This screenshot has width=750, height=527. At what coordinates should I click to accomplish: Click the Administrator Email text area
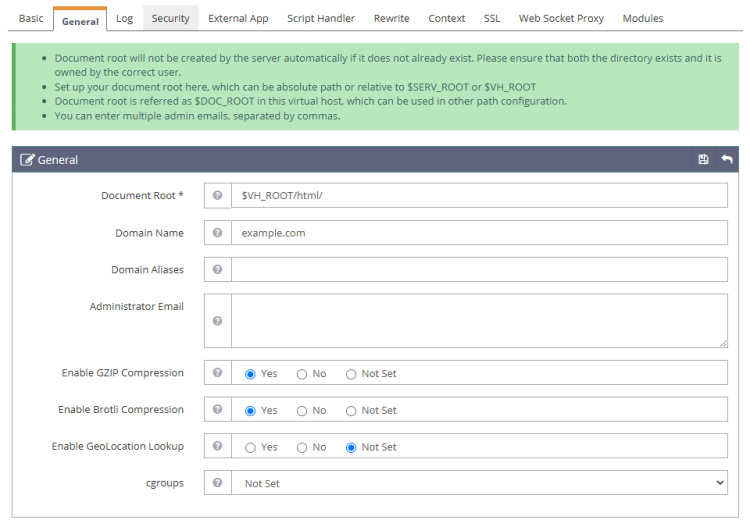tap(479, 321)
